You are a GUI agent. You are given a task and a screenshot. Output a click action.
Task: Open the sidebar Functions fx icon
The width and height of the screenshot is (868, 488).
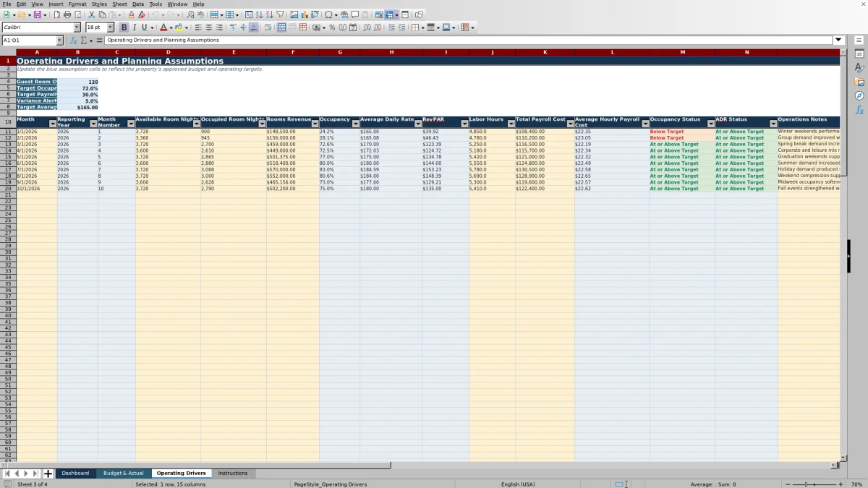click(x=859, y=110)
